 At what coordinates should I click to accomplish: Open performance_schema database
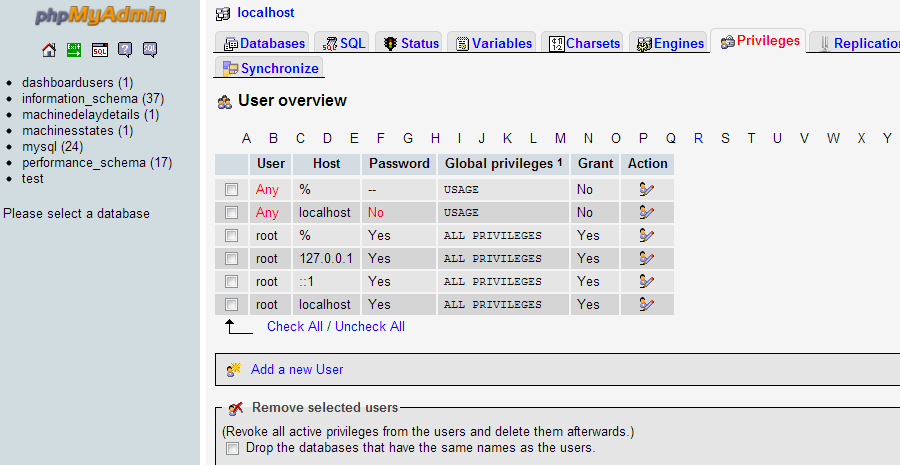(97, 163)
